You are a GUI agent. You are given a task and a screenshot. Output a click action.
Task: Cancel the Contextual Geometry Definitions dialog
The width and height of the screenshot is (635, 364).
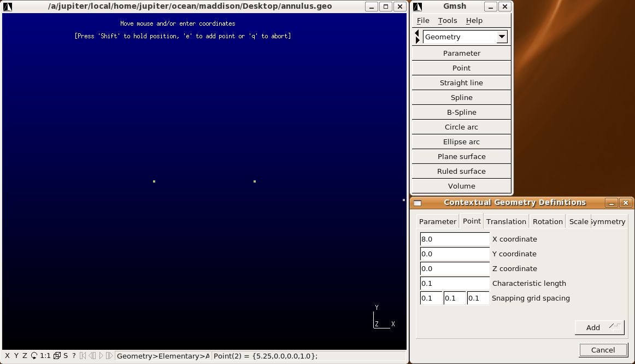click(x=603, y=350)
